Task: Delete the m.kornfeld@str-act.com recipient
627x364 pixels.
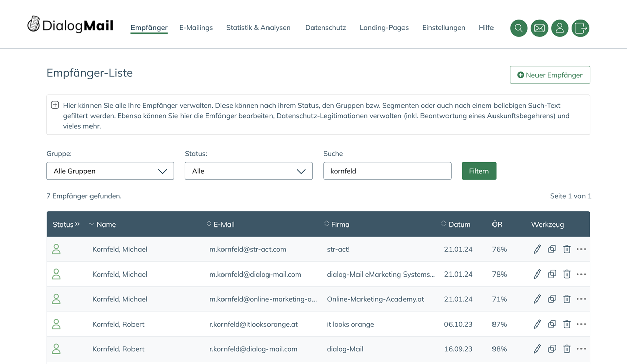Action: coord(567,249)
